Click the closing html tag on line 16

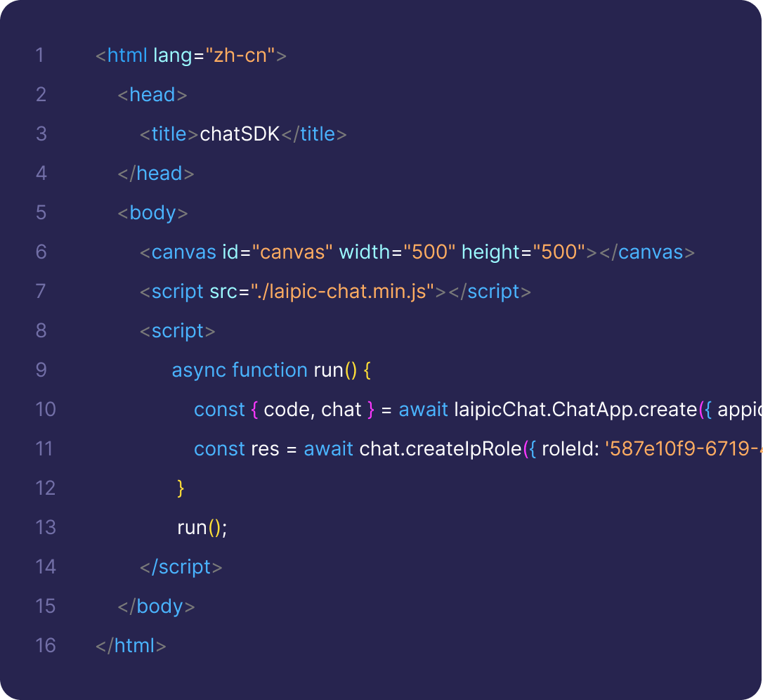131,646
